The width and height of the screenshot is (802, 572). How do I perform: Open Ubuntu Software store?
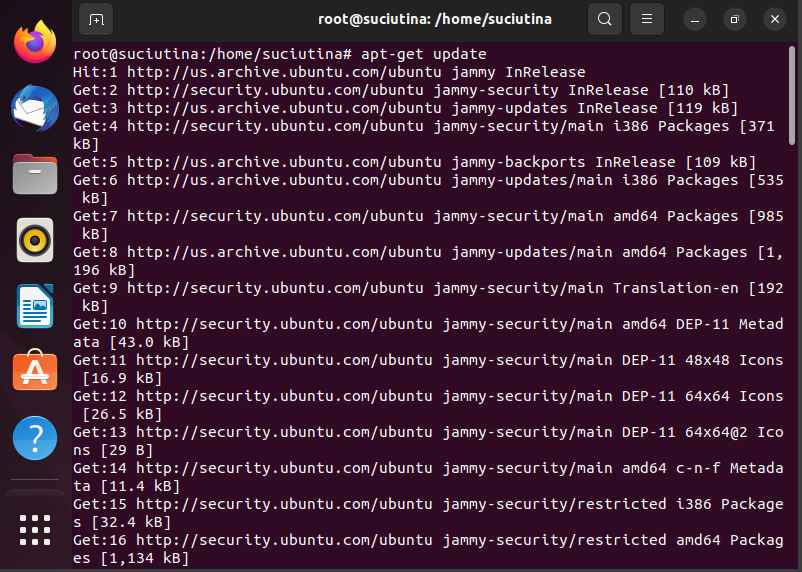coord(35,370)
